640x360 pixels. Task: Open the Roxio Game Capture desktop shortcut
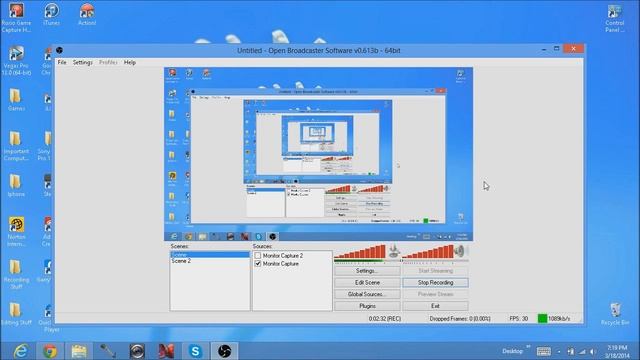16,18
